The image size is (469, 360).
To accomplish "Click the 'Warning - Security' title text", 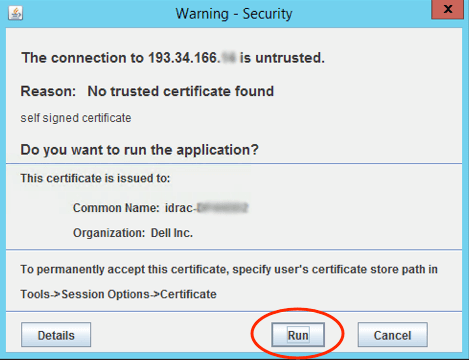I will (x=234, y=14).
